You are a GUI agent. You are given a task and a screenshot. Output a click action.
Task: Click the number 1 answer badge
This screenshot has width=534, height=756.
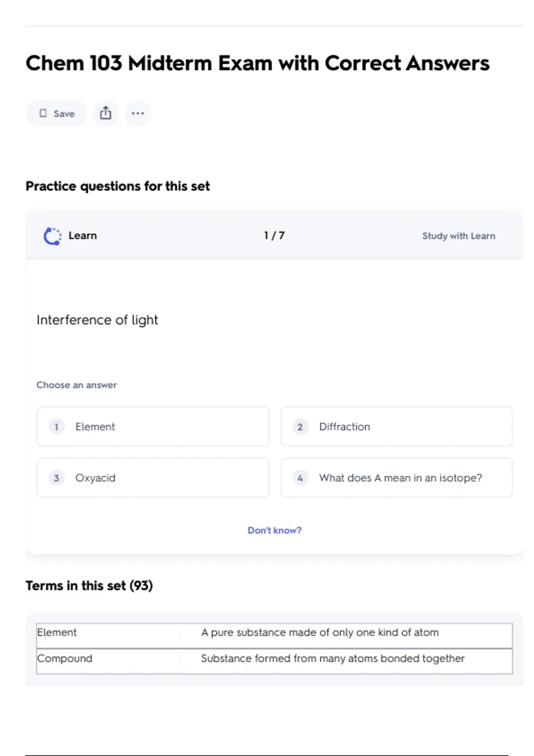(x=57, y=427)
